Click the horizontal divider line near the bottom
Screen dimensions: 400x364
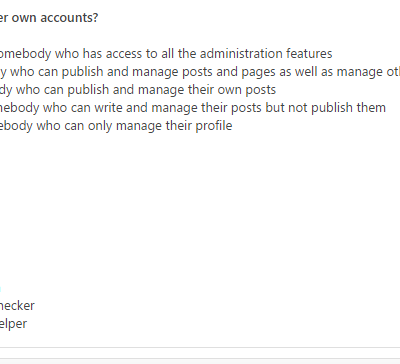pos(200,348)
